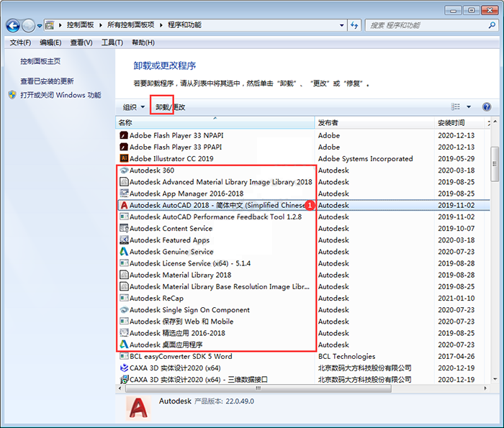Viewport: 504px width, 428px height.
Task: Click 所有控制面板项 in the breadcrumb
Action: coord(131,25)
